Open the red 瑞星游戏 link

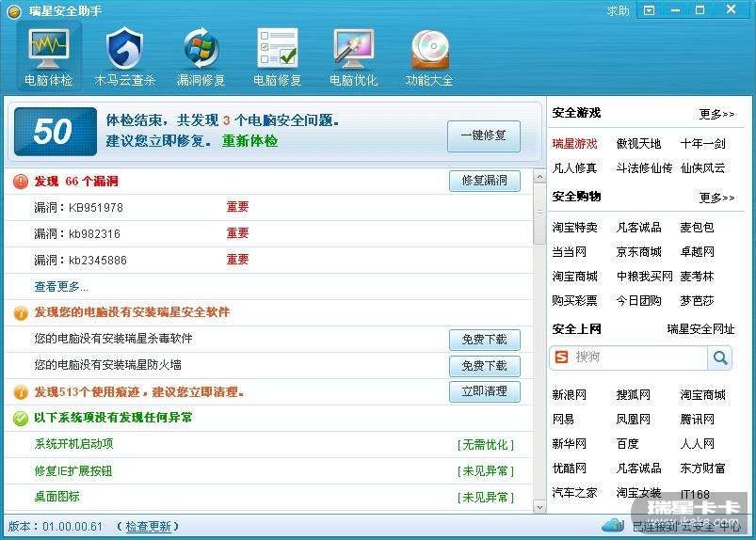(574, 144)
